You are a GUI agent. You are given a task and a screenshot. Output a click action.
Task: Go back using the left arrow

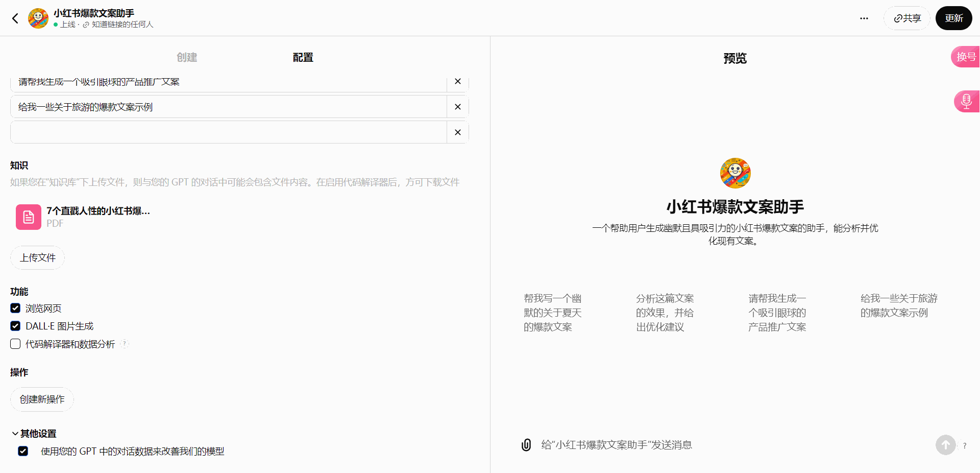(x=15, y=18)
